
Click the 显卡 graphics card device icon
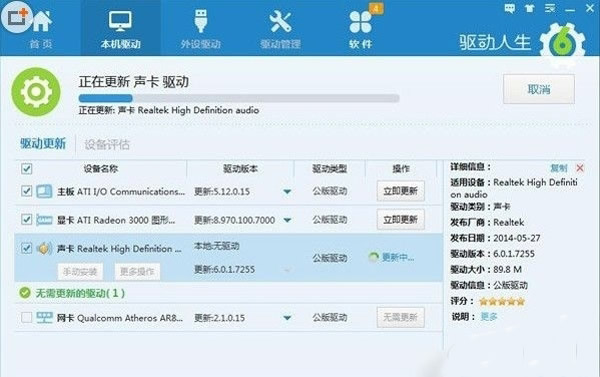44,220
